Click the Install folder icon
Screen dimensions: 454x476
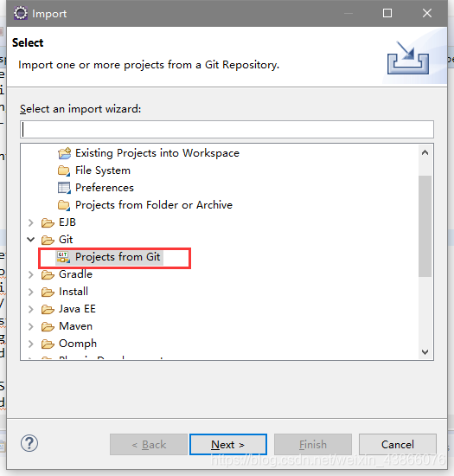coord(48,292)
